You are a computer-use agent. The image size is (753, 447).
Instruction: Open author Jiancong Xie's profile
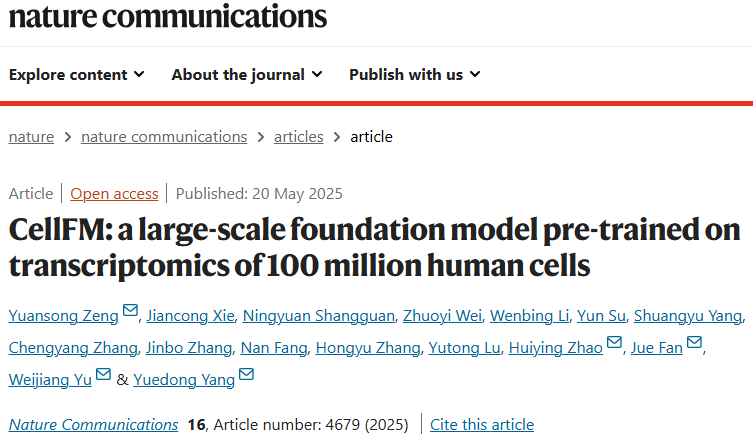190,315
